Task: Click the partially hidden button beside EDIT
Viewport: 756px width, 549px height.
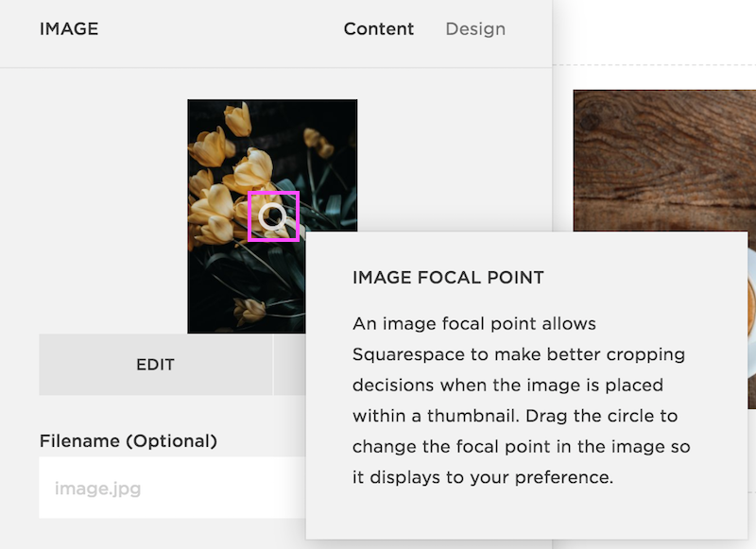Action: [x=290, y=365]
